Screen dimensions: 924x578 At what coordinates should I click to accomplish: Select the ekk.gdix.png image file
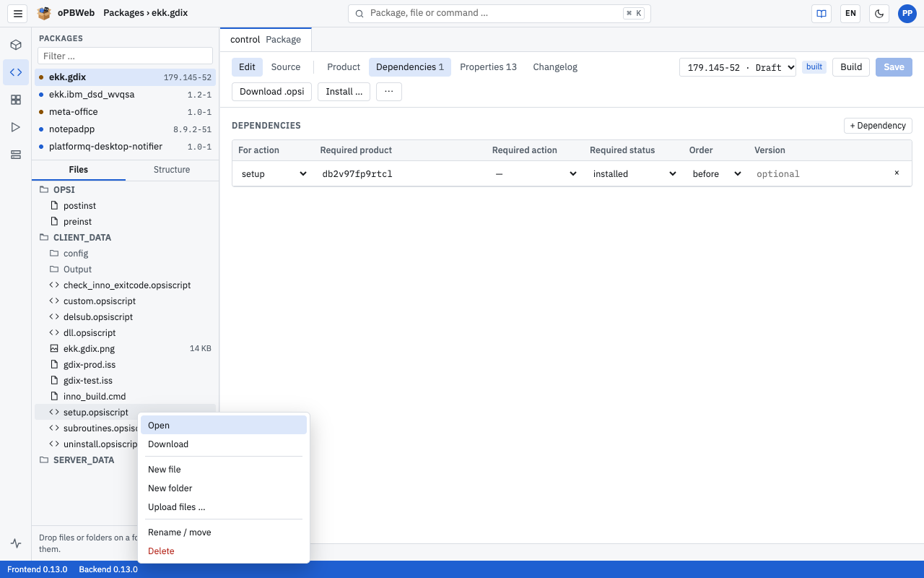125,349
